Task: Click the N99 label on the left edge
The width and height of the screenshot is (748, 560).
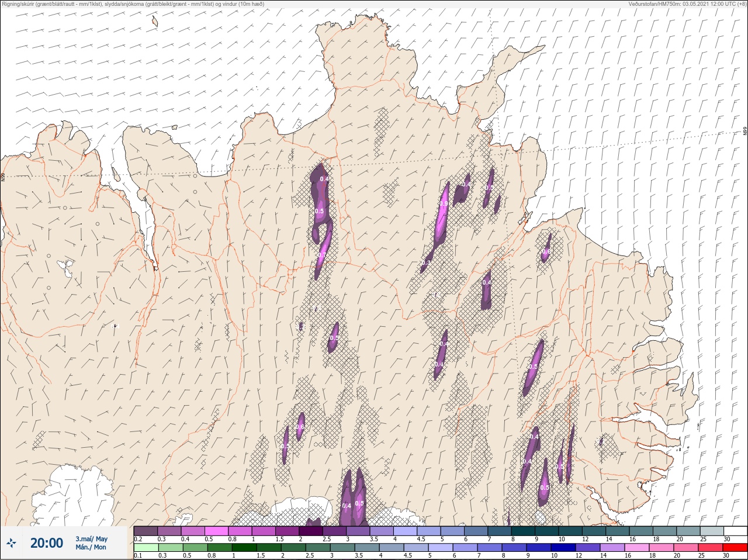Action: coord(3,176)
